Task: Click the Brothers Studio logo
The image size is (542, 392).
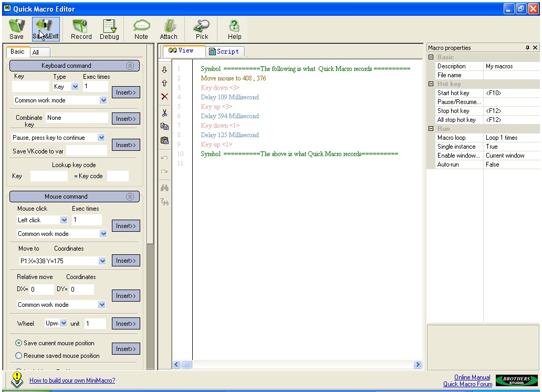Action: click(x=516, y=380)
